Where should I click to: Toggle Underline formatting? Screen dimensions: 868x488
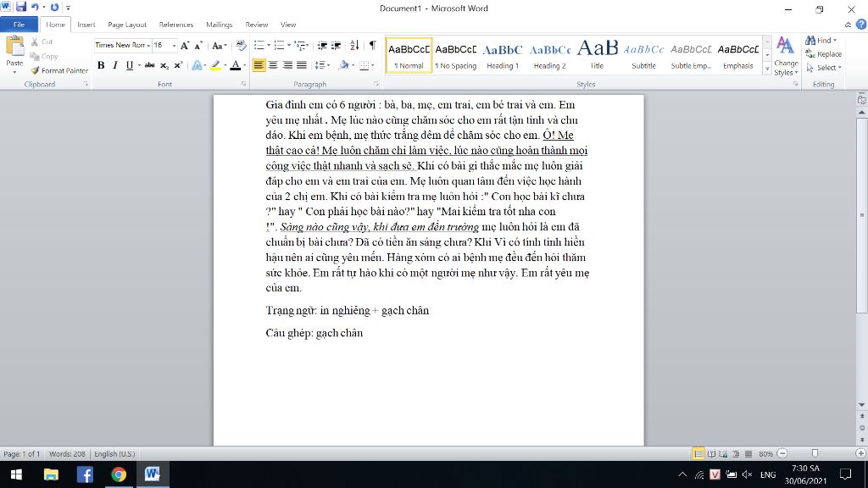[129, 65]
